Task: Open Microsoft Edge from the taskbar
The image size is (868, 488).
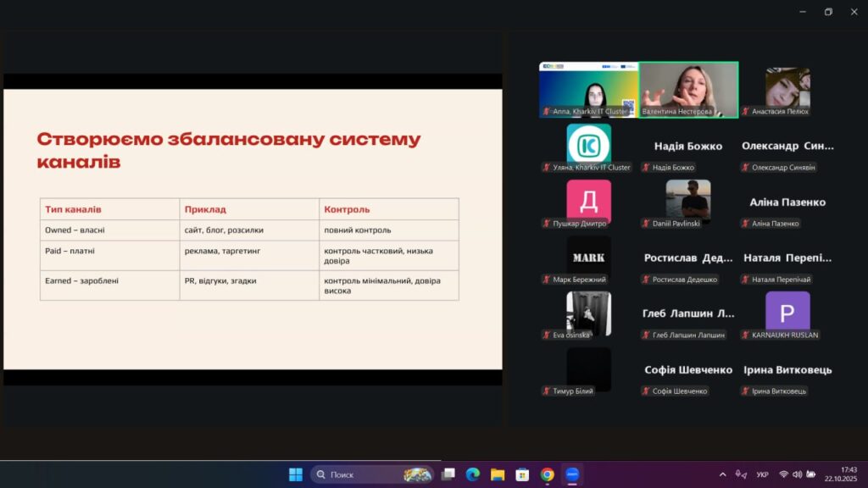Action: pos(473,474)
